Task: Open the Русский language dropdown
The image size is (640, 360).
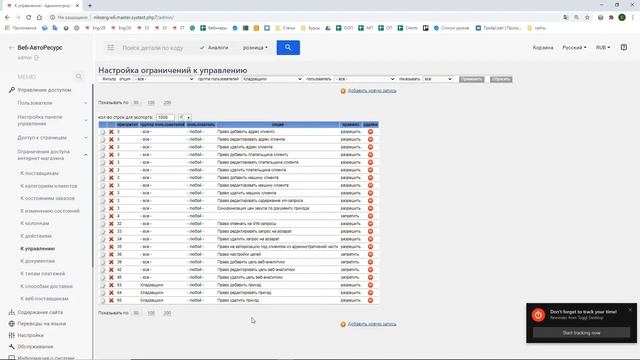Action: point(574,48)
